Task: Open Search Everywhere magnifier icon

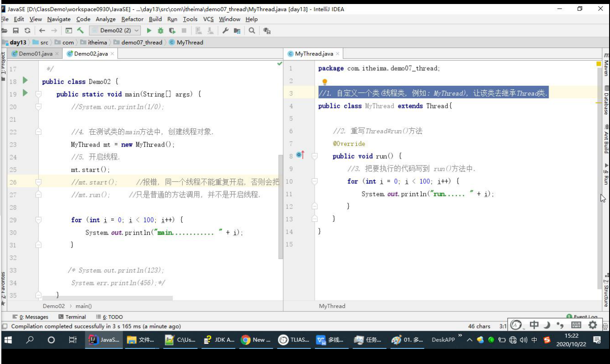Action: point(252,31)
